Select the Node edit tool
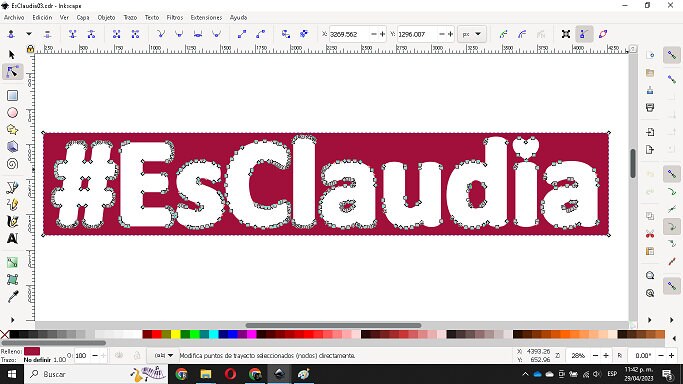This screenshot has width=683, height=384. 12,72
